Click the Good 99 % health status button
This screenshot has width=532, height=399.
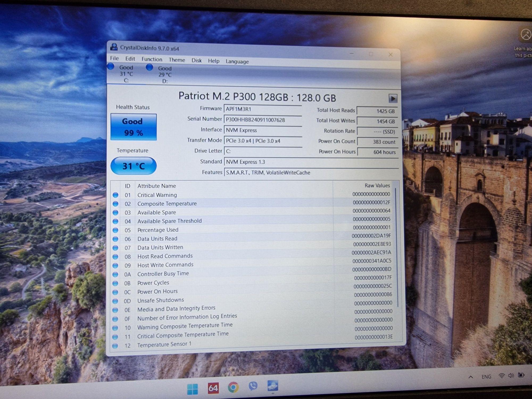coord(134,127)
